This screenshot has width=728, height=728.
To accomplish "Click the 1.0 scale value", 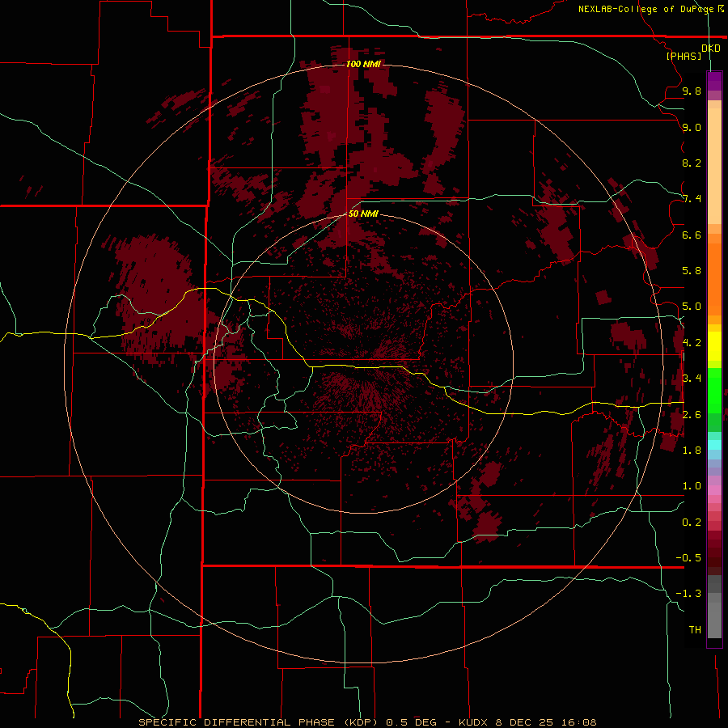I will point(692,486).
